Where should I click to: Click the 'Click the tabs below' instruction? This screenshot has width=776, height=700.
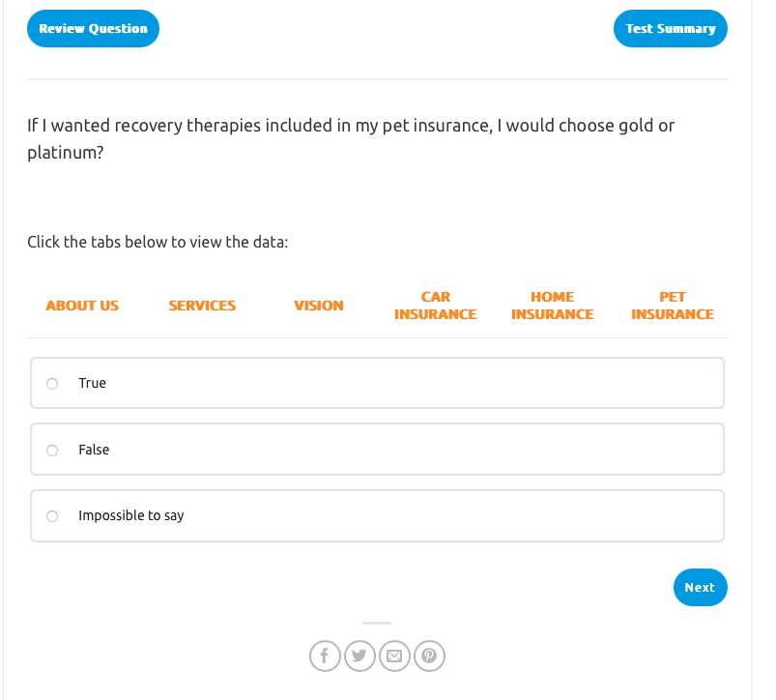click(158, 242)
